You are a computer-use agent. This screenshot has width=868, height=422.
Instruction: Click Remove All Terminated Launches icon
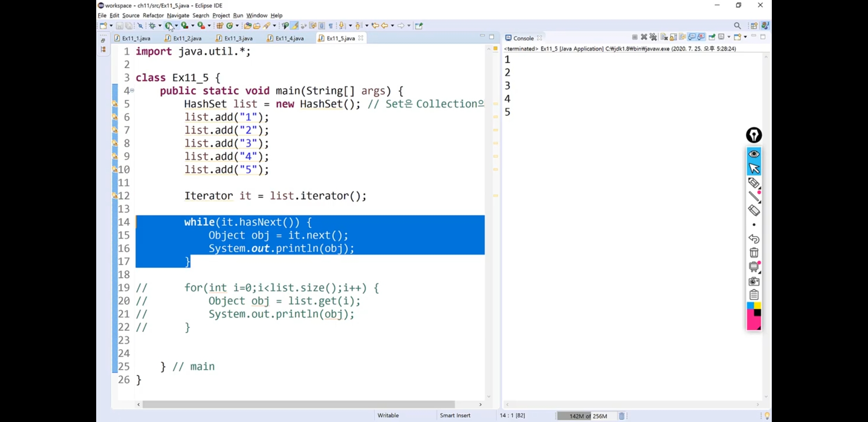coord(653,37)
